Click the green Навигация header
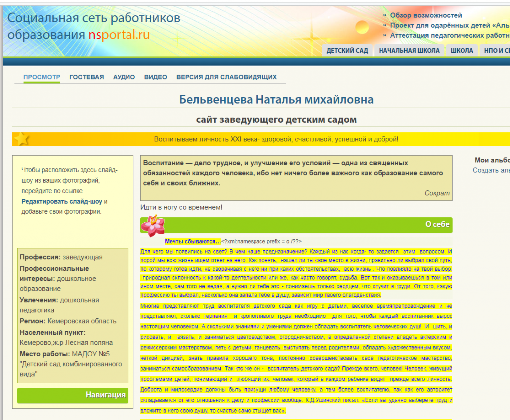 pyautogui.click(x=73, y=395)
